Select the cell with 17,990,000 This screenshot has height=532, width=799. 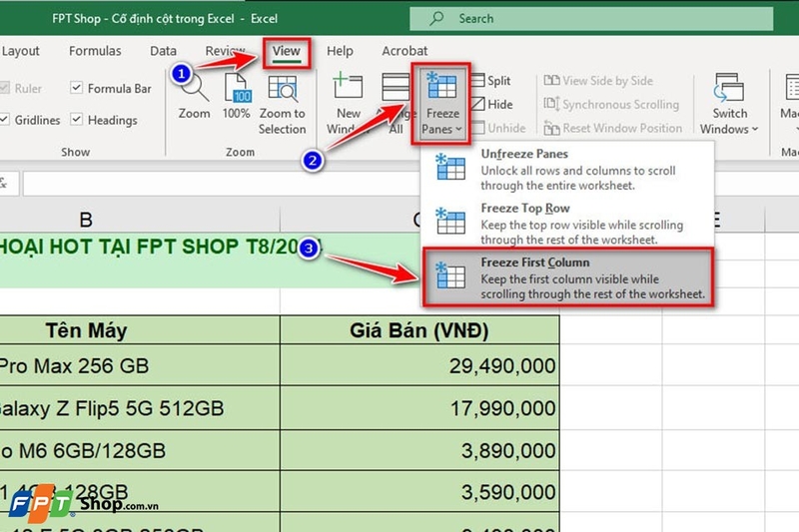click(x=419, y=408)
